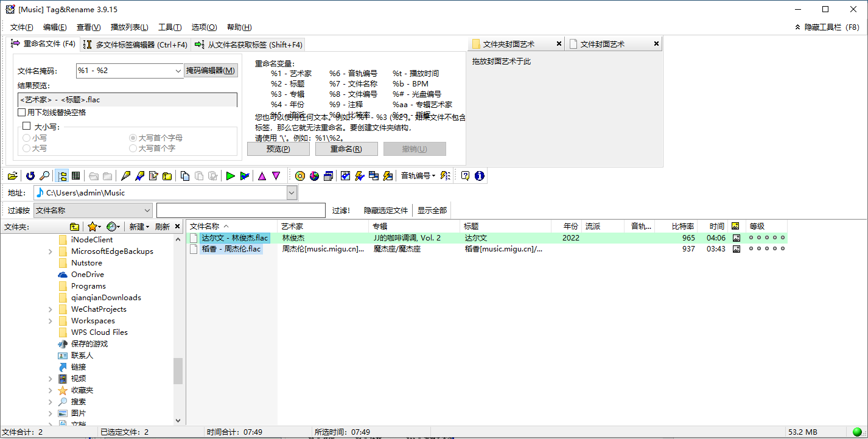Select the 大写首个字 radio button
868x439 pixels.
click(x=133, y=148)
